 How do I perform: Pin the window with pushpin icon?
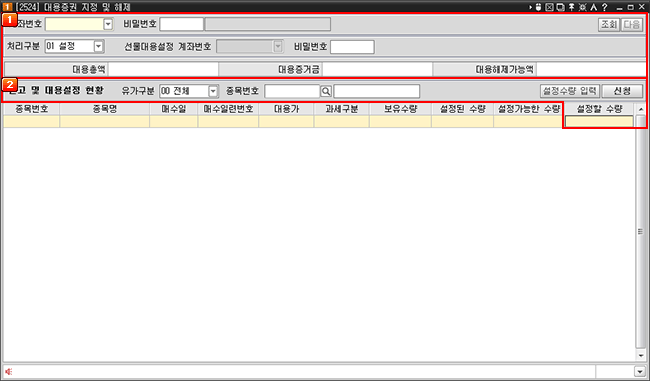click(571, 7)
